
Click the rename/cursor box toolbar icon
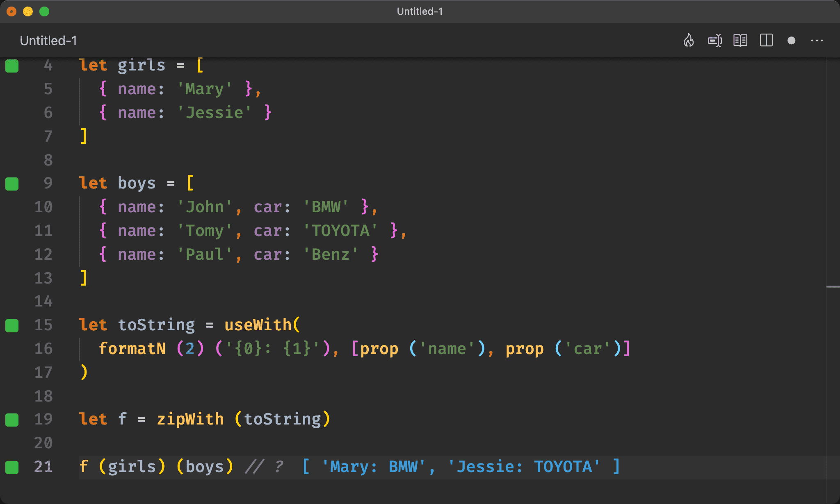(x=715, y=41)
